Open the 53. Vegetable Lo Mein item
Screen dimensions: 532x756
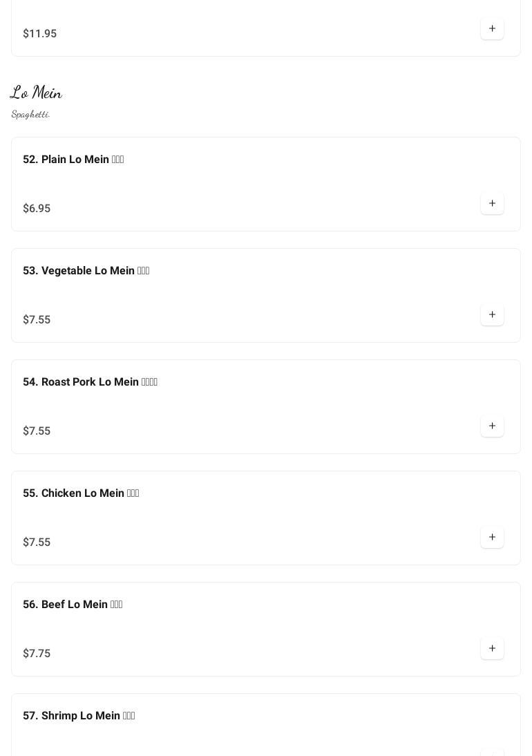point(86,271)
